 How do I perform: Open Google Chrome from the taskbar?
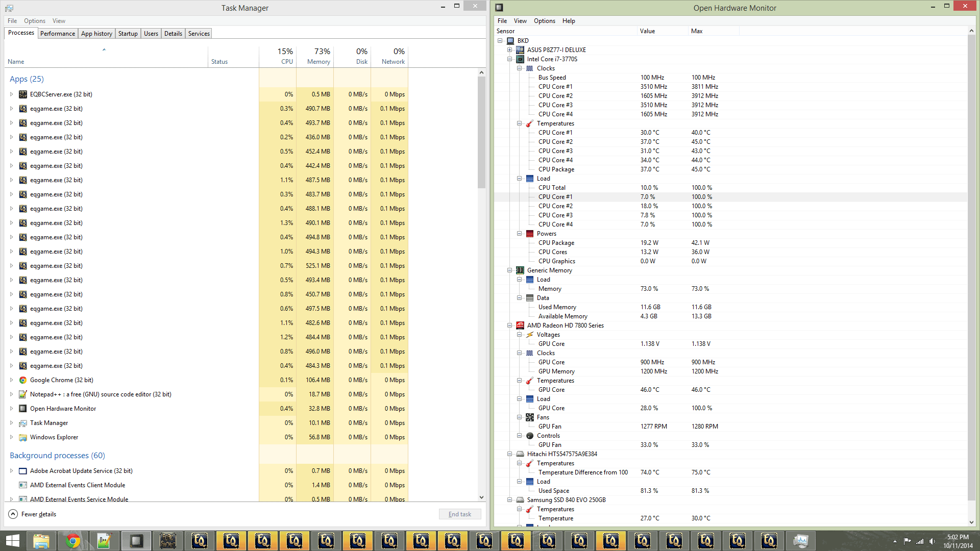pos(73,541)
